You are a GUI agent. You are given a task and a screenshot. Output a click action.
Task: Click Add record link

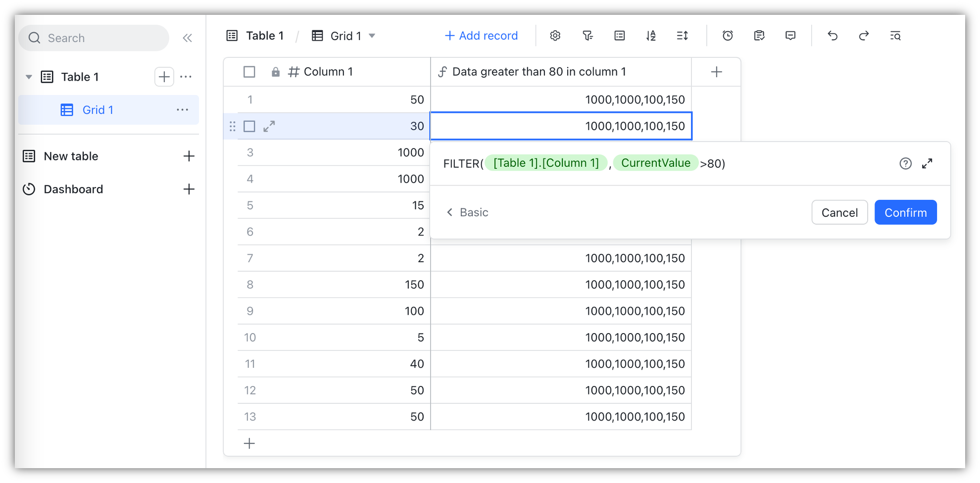pyautogui.click(x=481, y=36)
